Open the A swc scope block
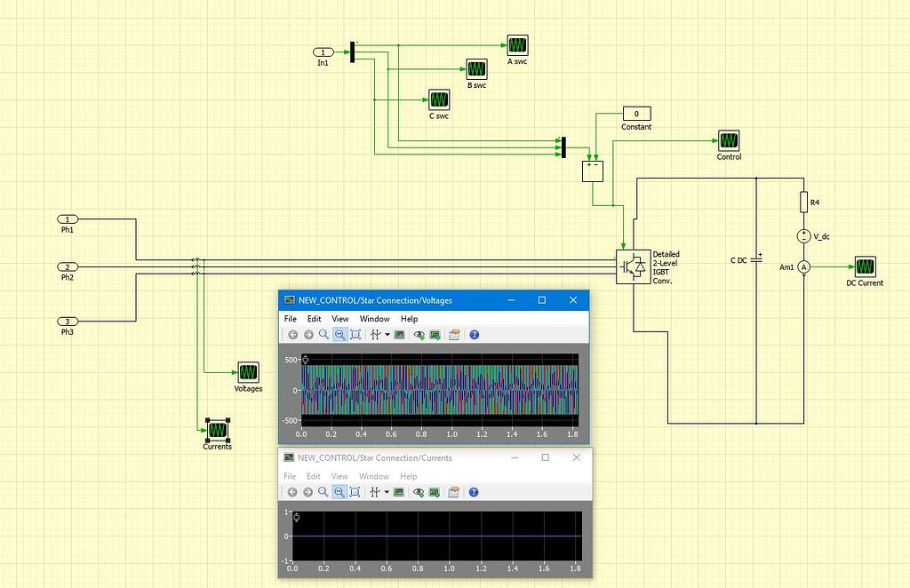 point(517,44)
